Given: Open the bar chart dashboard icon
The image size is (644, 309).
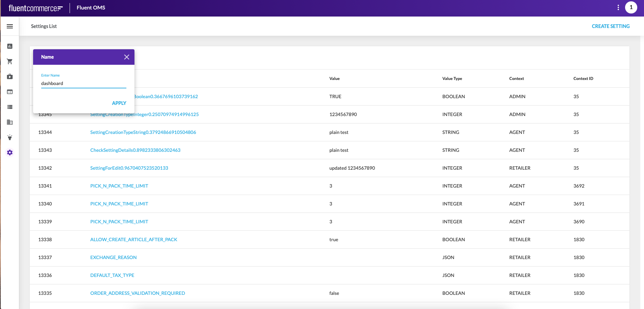Looking at the screenshot, I should click(x=10, y=46).
